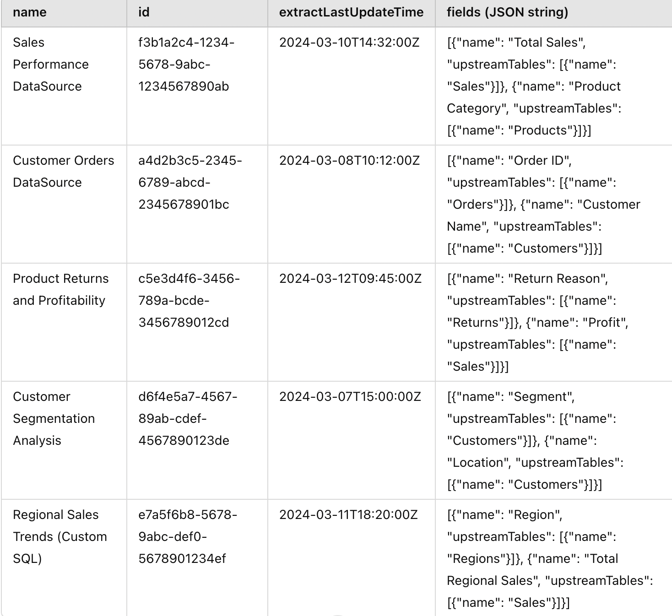Click the Product Returns and Profitability cell
This screenshot has height=616, width=672.
(x=60, y=290)
